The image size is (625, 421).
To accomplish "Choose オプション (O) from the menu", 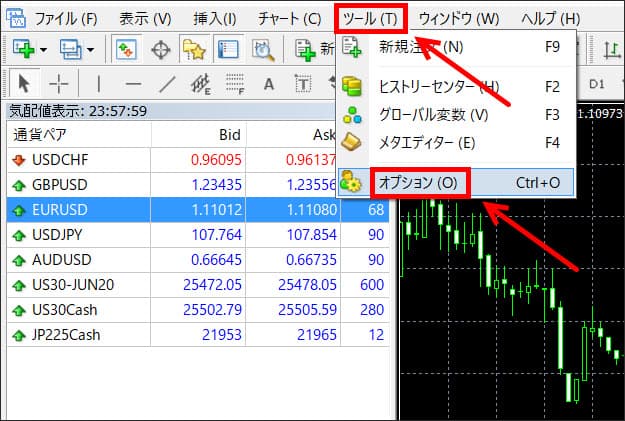I will coord(418,183).
